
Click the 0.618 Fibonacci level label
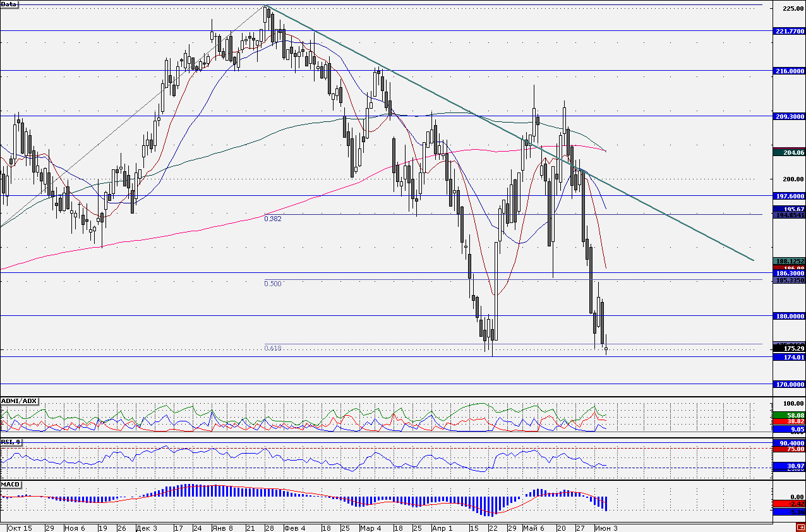point(273,348)
